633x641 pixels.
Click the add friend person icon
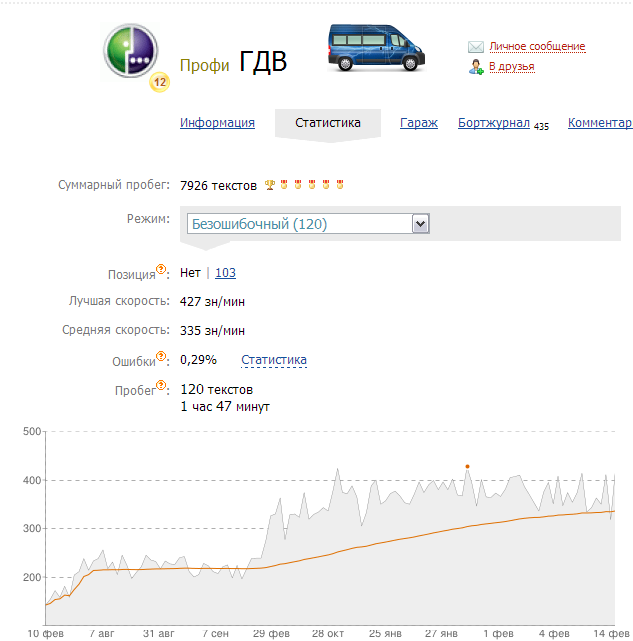(476, 67)
